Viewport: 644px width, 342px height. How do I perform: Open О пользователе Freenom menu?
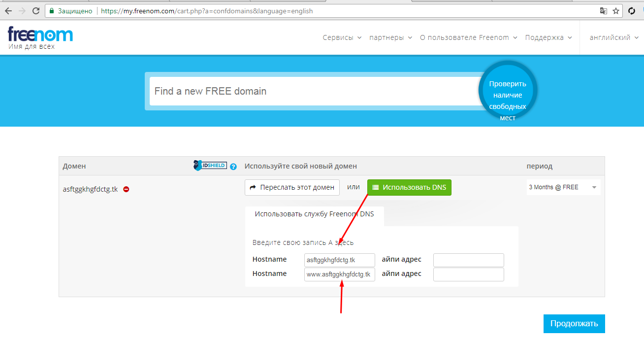pyautogui.click(x=468, y=37)
